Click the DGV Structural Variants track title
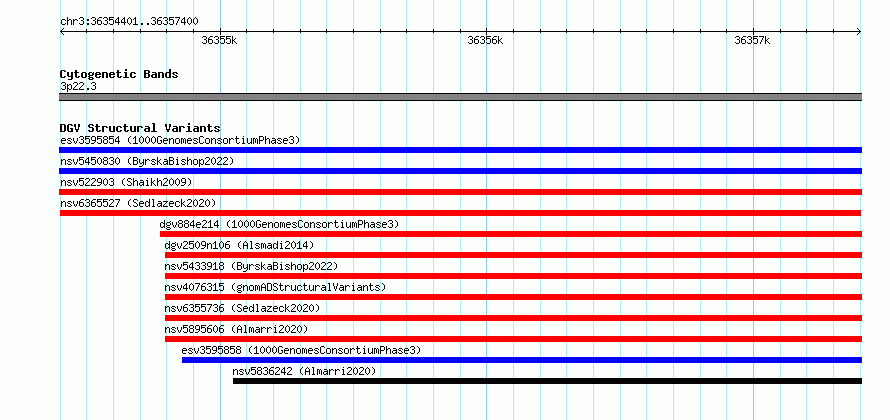Viewport: 890px width, 420px height. click(x=140, y=128)
